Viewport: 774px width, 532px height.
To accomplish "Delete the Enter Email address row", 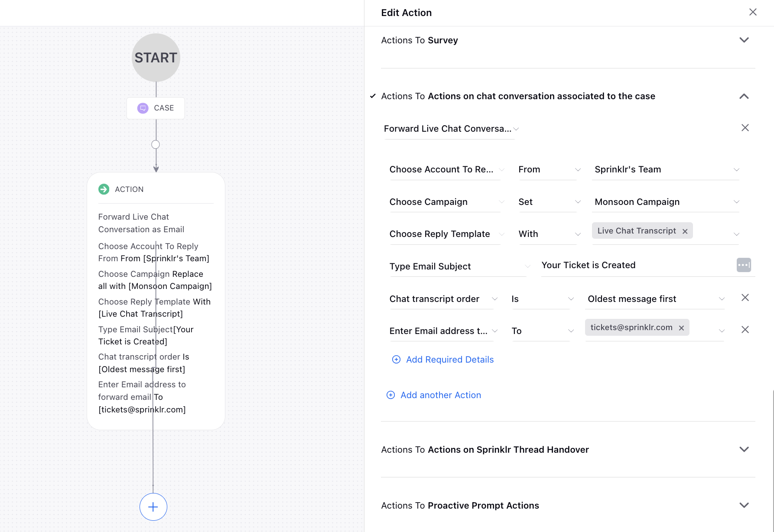I will [x=745, y=330].
